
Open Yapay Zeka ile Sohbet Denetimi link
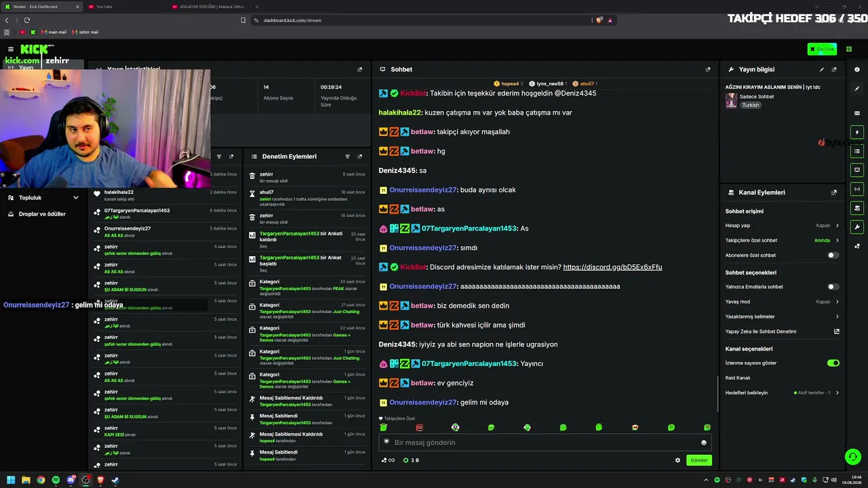point(782,331)
